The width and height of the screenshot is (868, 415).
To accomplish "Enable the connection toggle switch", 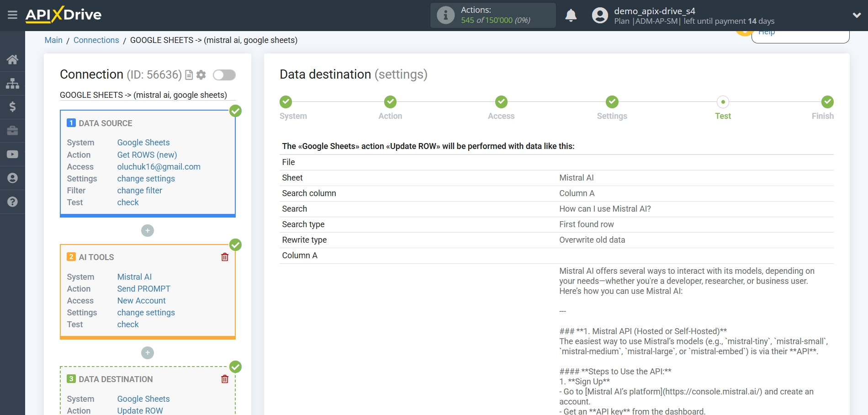I will [x=224, y=75].
